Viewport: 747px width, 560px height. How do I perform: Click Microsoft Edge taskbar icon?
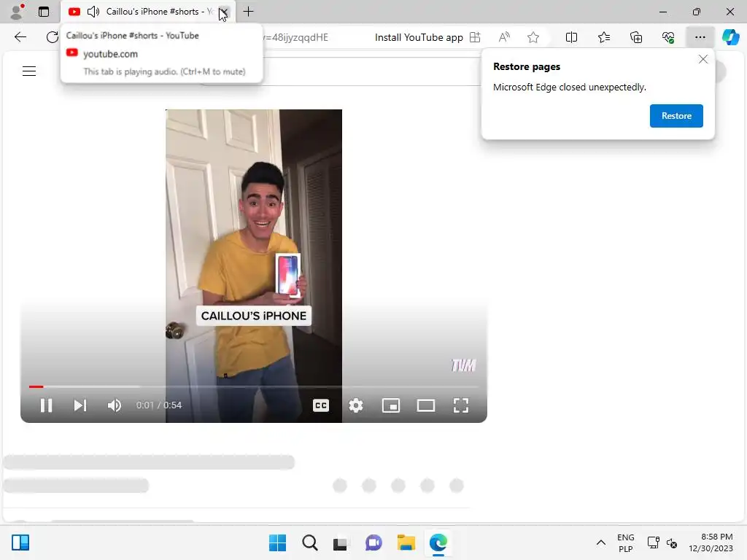438,542
